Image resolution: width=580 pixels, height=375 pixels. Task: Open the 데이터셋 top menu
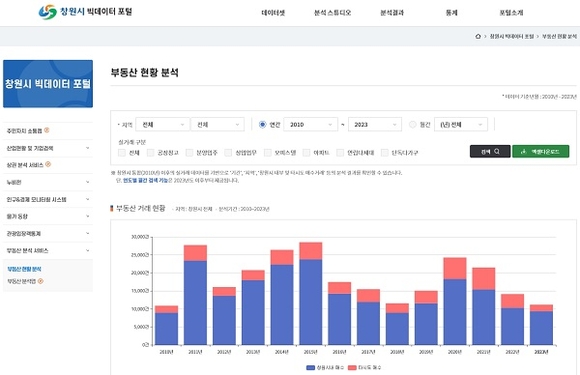click(x=273, y=13)
